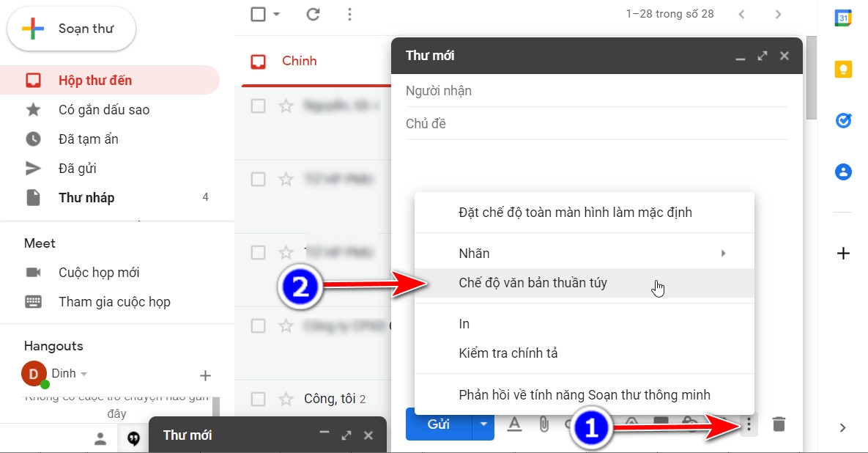The image size is (868, 453).
Task: Click the Gửi send button
Action: click(x=439, y=424)
